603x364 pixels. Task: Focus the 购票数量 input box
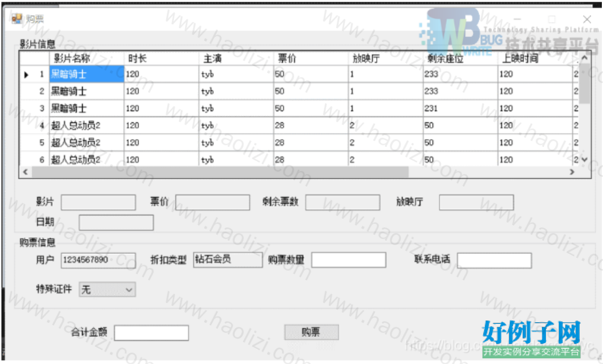coord(348,260)
